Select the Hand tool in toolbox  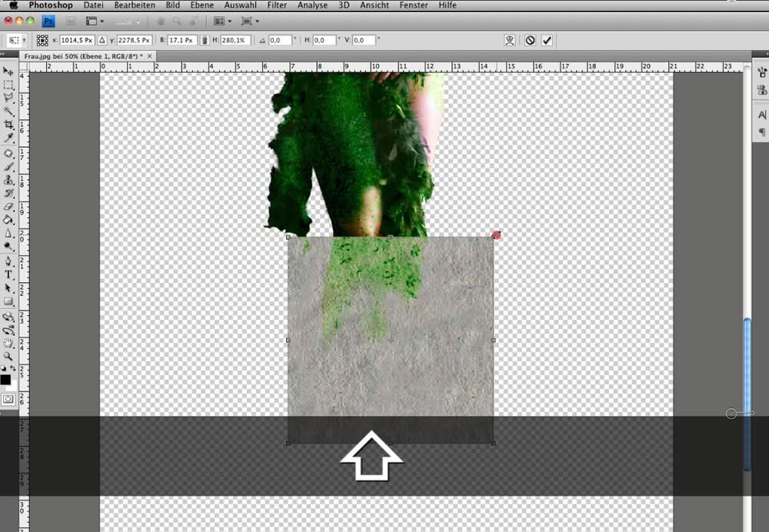tap(8, 343)
